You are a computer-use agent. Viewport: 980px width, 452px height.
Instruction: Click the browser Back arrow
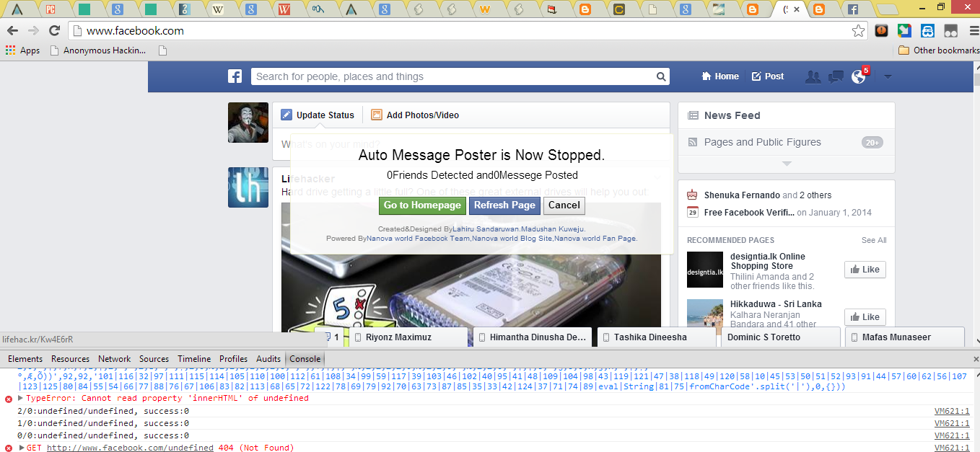tap(12, 30)
